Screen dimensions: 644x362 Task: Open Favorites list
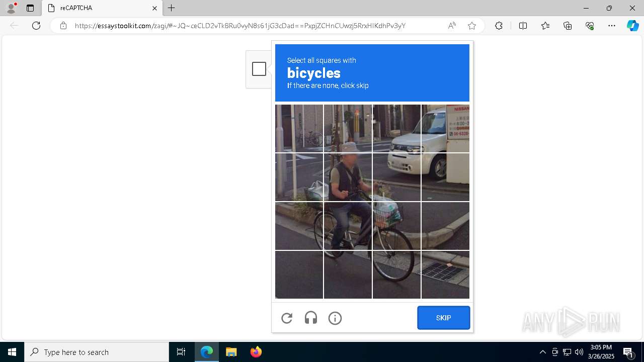click(545, 26)
